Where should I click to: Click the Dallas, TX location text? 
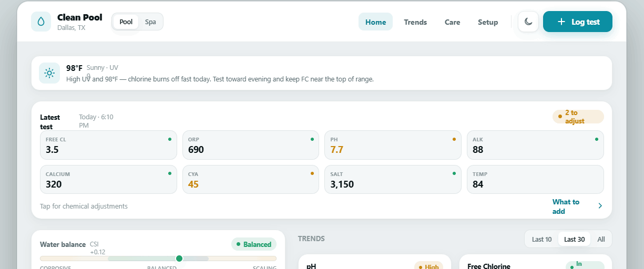pos(71,28)
